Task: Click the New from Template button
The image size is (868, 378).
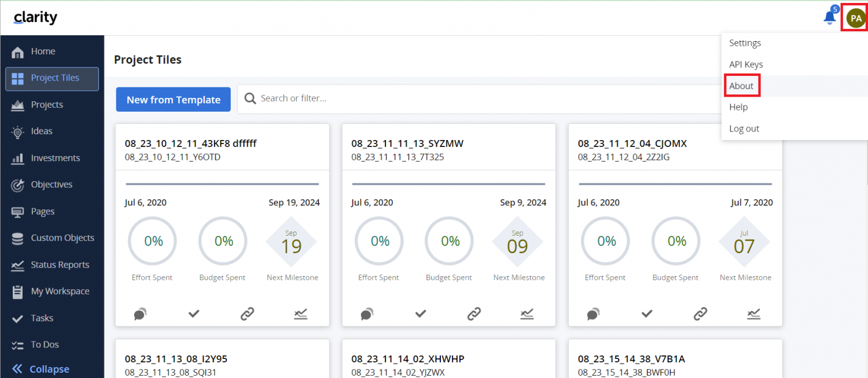Action: (173, 100)
